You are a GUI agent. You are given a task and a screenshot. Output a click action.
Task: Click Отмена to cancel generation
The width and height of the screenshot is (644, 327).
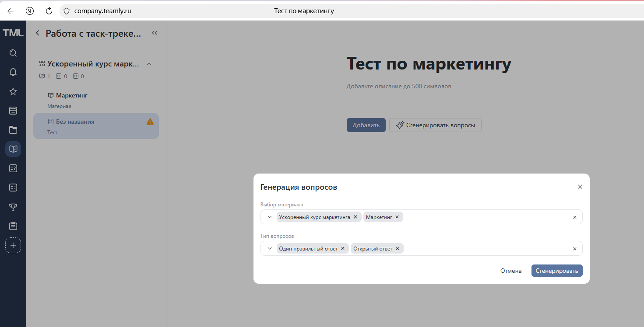pos(510,270)
